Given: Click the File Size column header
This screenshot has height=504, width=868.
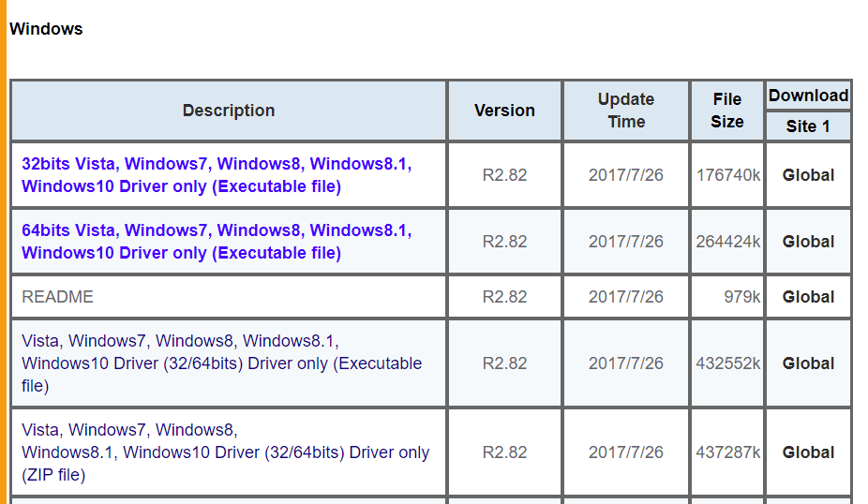Looking at the screenshot, I should pos(727,111).
